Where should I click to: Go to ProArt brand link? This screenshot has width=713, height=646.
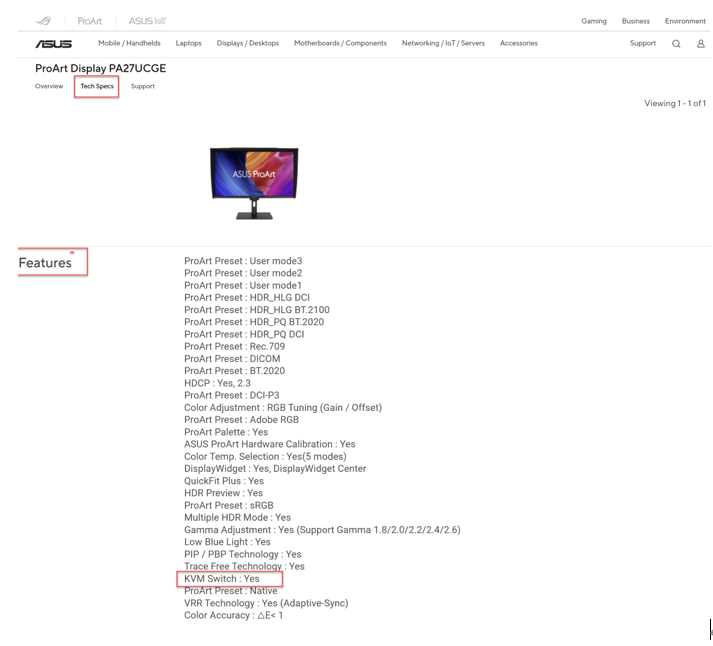coord(90,21)
